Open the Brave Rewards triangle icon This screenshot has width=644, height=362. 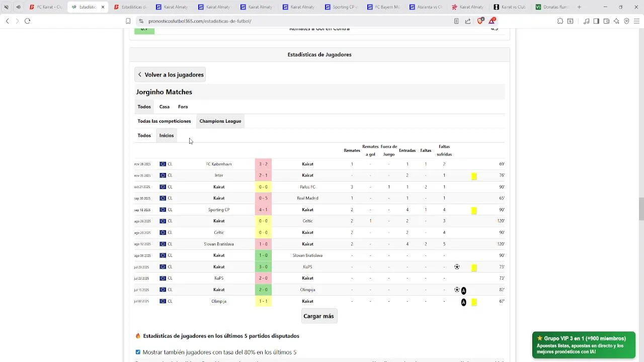pyautogui.click(x=493, y=21)
